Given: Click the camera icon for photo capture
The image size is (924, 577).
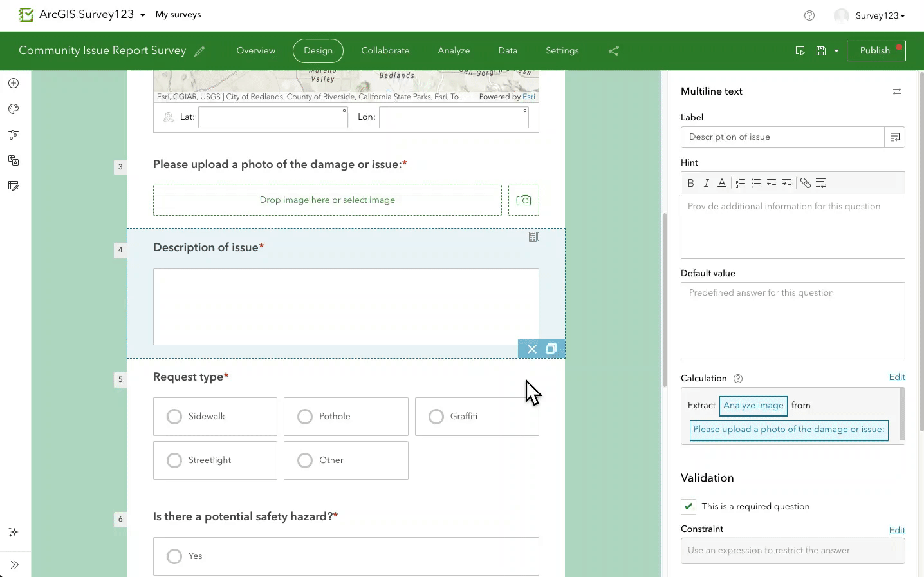Looking at the screenshot, I should coord(523,200).
